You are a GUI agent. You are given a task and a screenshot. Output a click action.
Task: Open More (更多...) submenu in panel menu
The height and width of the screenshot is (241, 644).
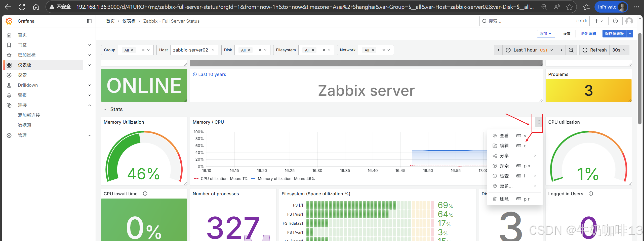coord(514,186)
